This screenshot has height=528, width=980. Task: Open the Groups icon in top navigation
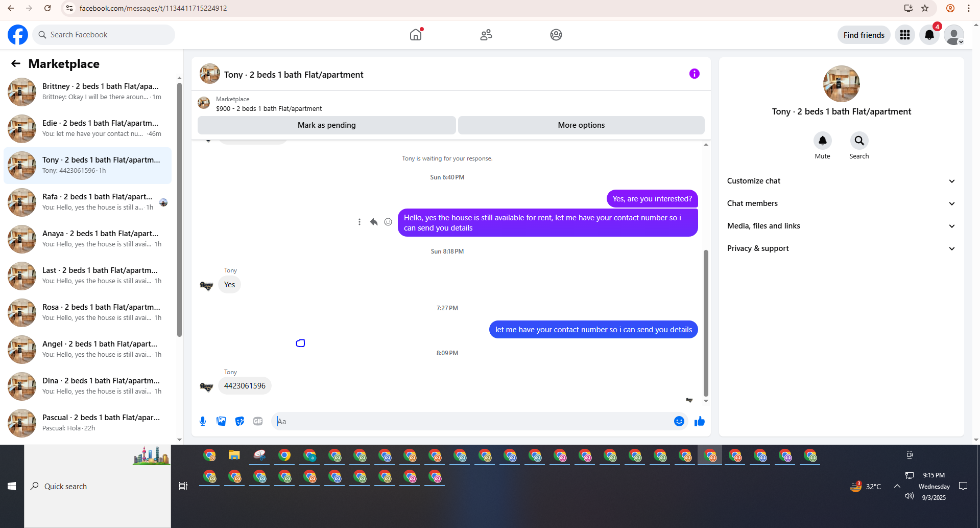tap(556, 35)
